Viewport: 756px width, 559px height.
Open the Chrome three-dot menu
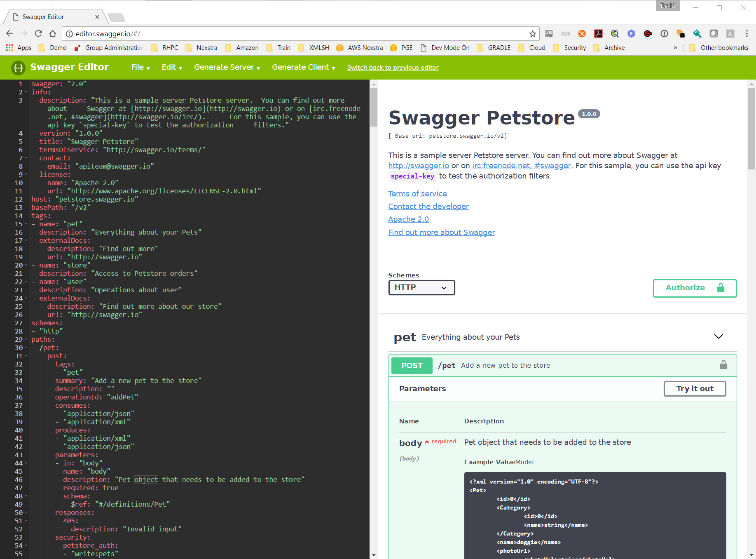[747, 33]
